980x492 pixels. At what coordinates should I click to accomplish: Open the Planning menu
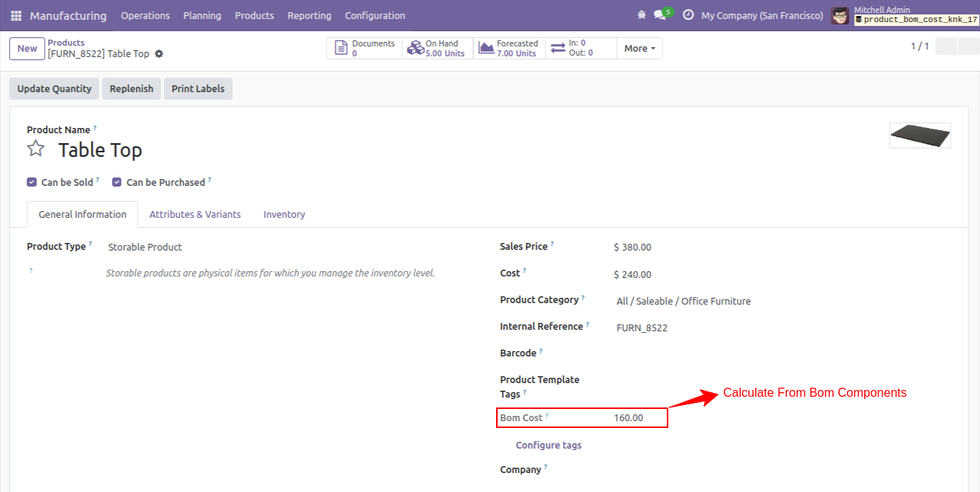[x=202, y=15]
